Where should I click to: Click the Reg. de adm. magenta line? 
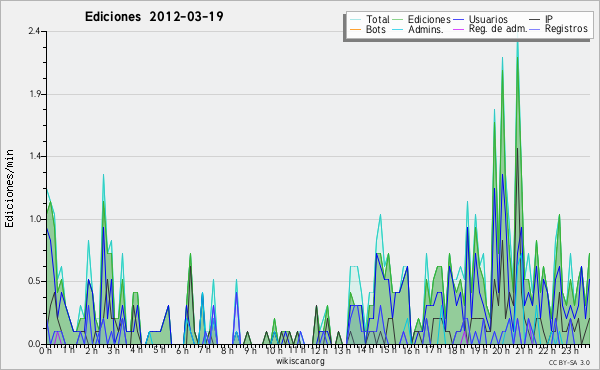pyautogui.click(x=459, y=29)
